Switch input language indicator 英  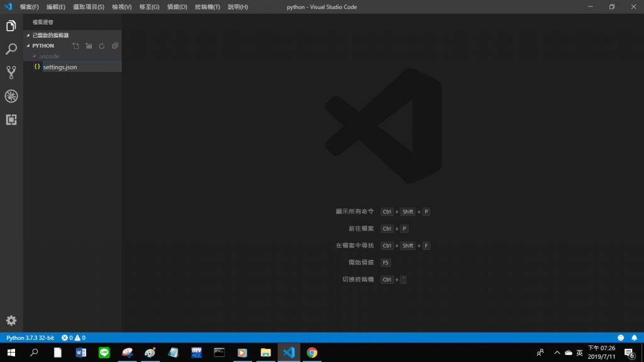[579, 353]
